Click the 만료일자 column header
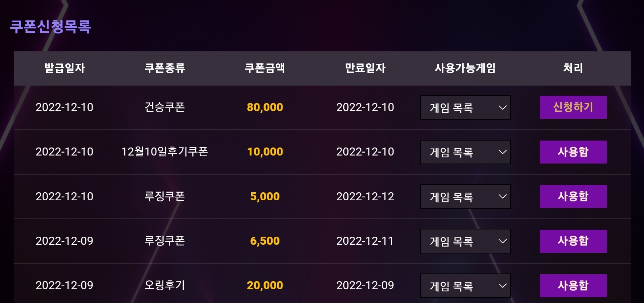 365,68
